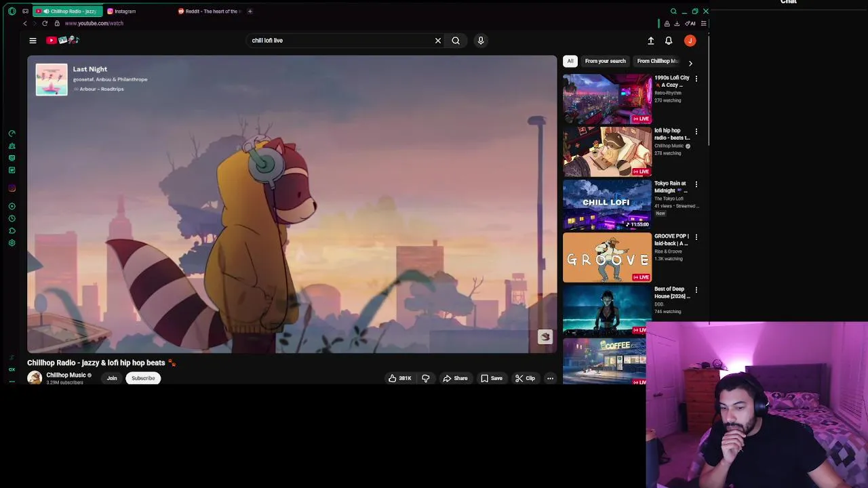Switch to the Reddit tab
The image size is (868, 488).
209,11
